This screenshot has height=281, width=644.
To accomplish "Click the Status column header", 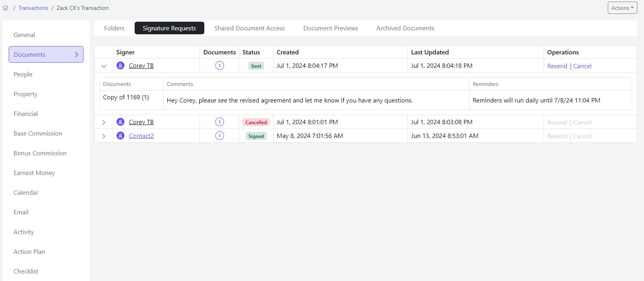I will [x=251, y=52].
